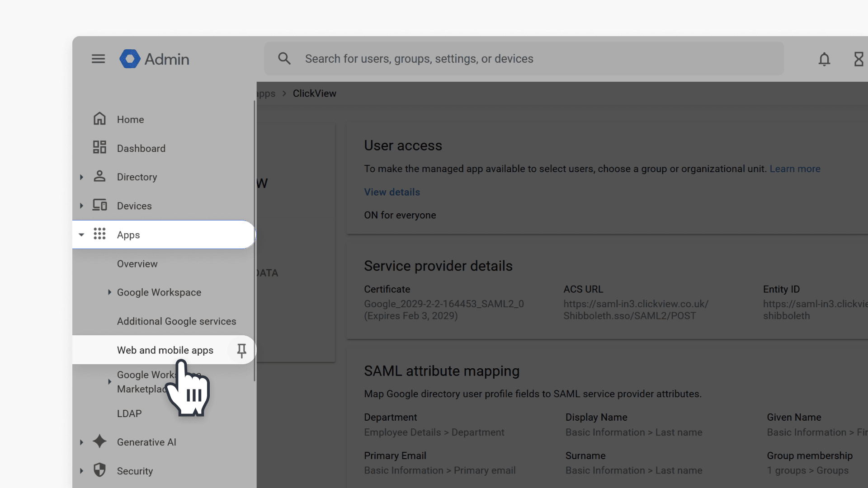Click 'Employee Details > Department' mapping
The width and height of the screenshot is (868, 488).
click(x=434, y=432)
